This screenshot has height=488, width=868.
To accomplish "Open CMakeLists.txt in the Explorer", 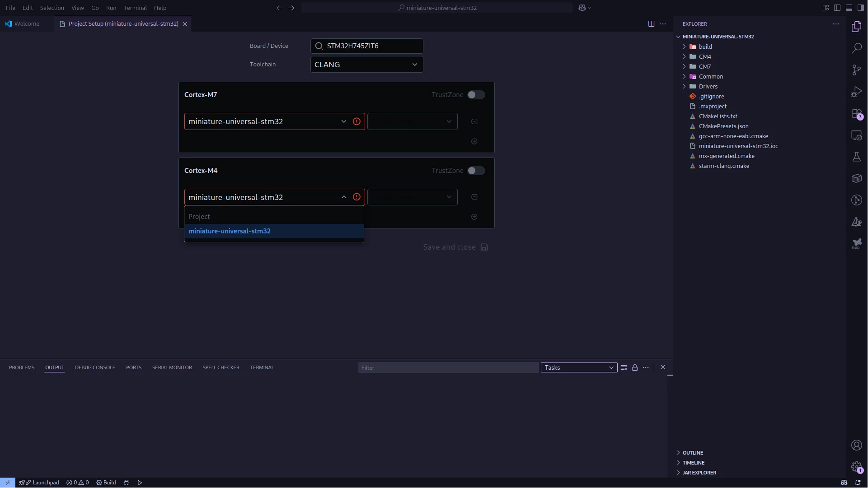I will click(718, 116).
